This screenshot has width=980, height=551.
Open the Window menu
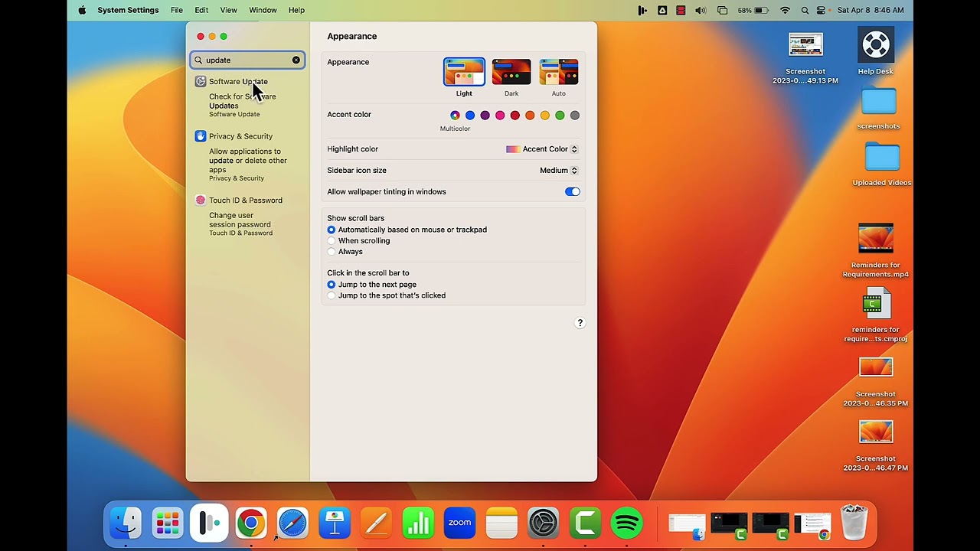tap(263, 10)
